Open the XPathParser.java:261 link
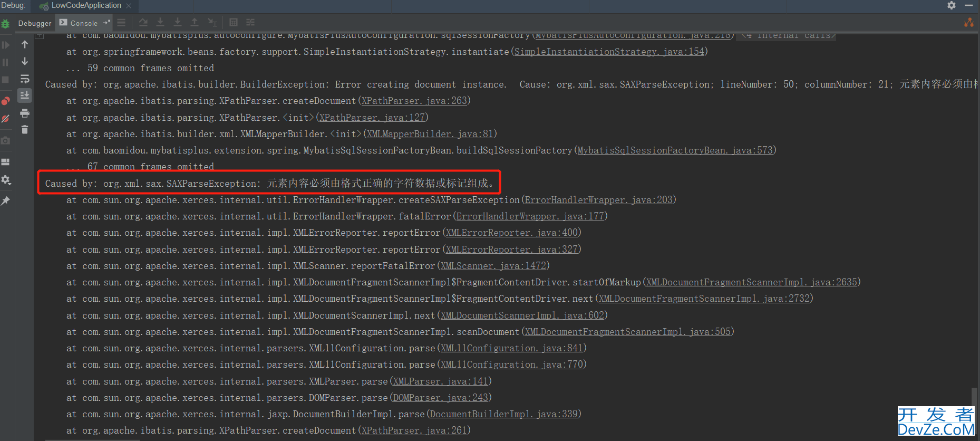 [x=414, y=430]
